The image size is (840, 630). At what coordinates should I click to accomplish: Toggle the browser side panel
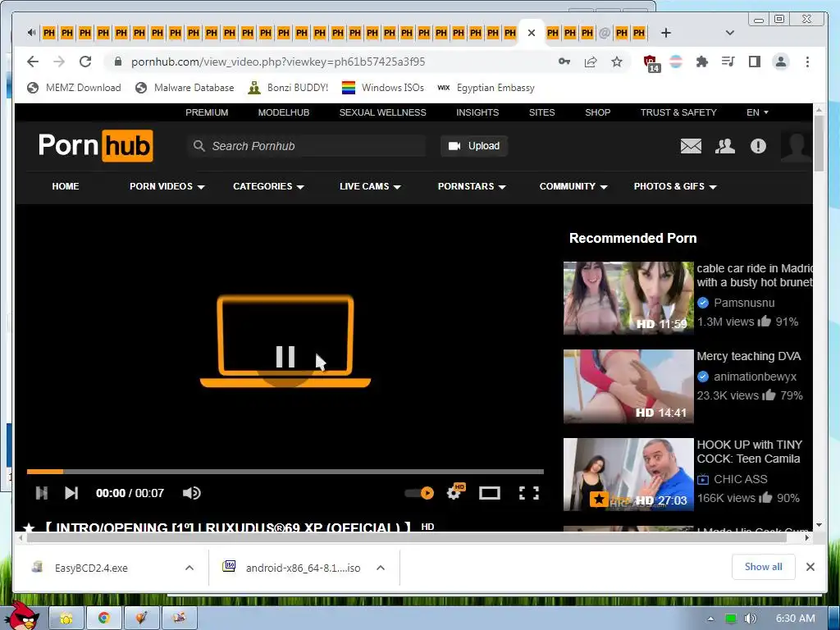coord(755,62)
